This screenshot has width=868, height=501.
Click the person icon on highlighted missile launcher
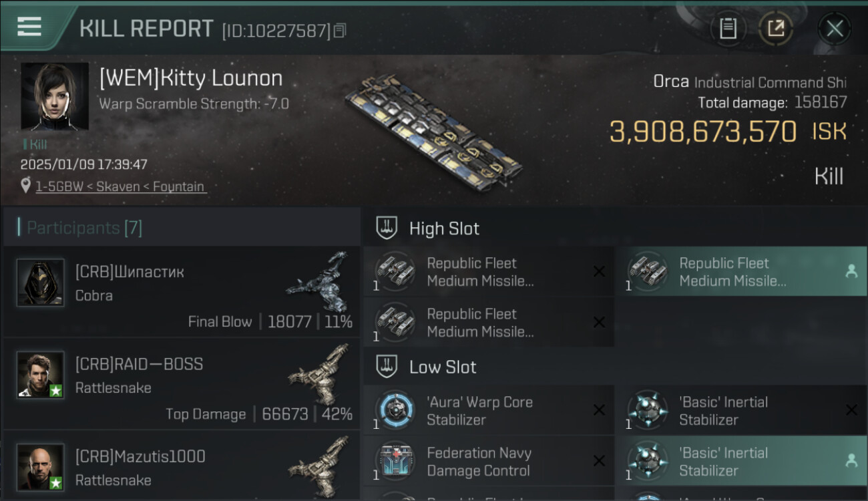click(x=851, y=271)
